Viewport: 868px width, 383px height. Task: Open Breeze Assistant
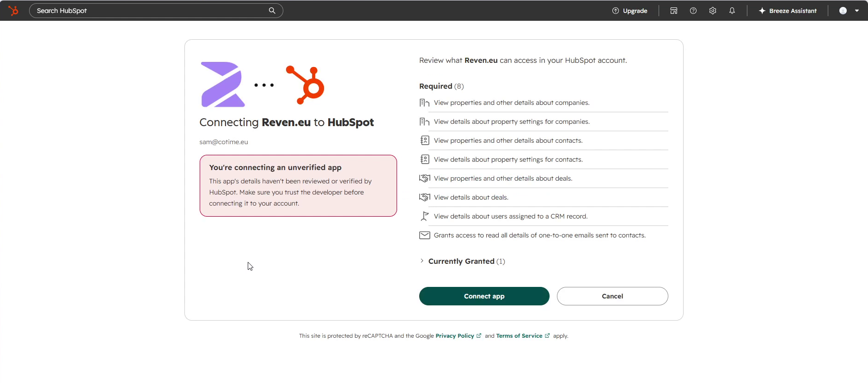[788, 11]
